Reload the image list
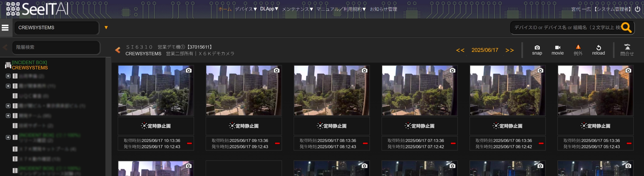 (598, 48)
